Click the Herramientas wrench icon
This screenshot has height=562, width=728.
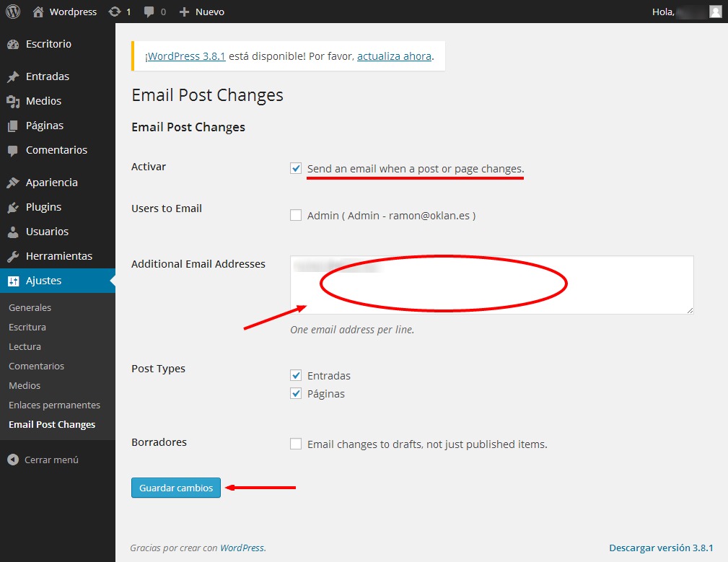tap(13, 256)
